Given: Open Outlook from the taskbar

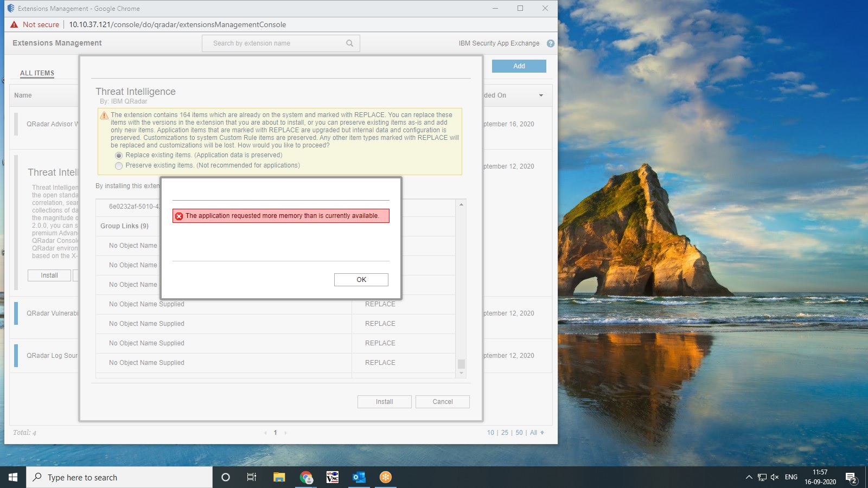Looking at the screenshot, I should point(359,477).
